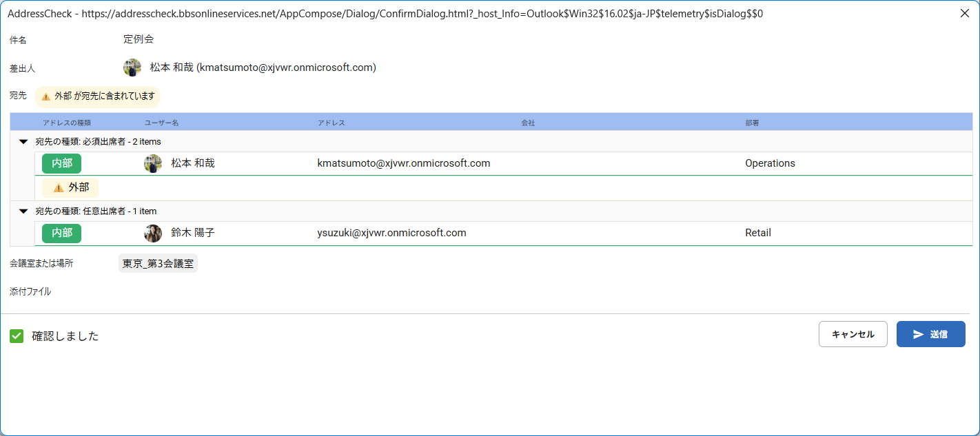Click the 会社 column header

tap(528, 123)
